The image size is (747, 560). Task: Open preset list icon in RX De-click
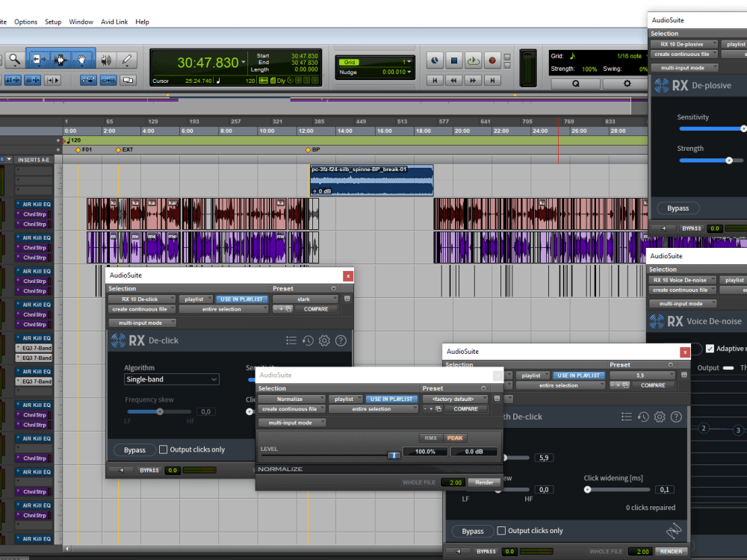[x=291, y=340]
